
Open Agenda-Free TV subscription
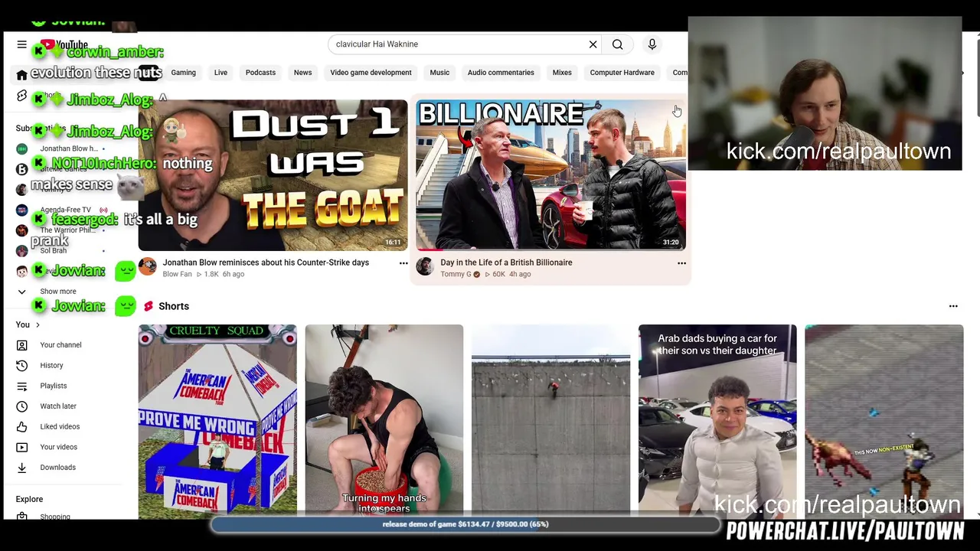pyautogui.click(x=65, y=210)
